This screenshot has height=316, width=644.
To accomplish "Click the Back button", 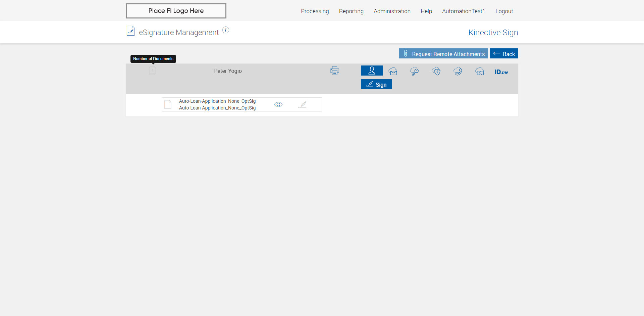I will tap(504, 53).
